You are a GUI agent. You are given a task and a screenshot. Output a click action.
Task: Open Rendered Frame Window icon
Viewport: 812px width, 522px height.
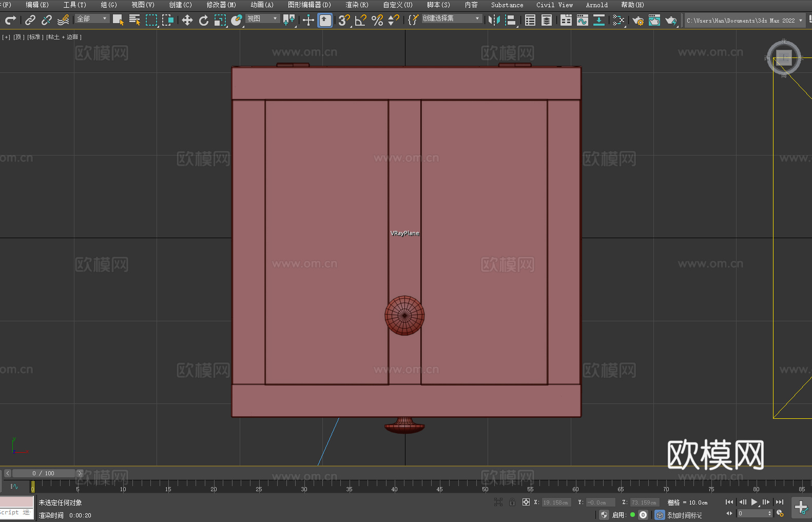pyautogui.click(x=654, y=20)
